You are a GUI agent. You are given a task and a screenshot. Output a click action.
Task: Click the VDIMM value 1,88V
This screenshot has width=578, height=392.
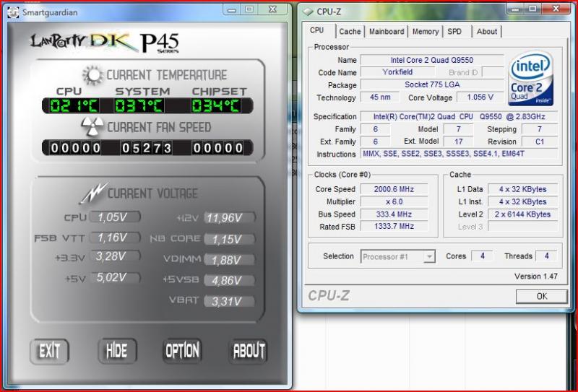[229, 260]
